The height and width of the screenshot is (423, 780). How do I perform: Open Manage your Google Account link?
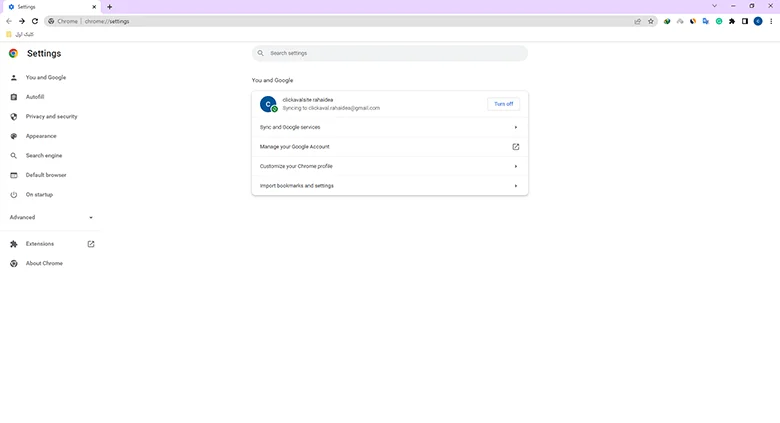click(x=390, y=147)
